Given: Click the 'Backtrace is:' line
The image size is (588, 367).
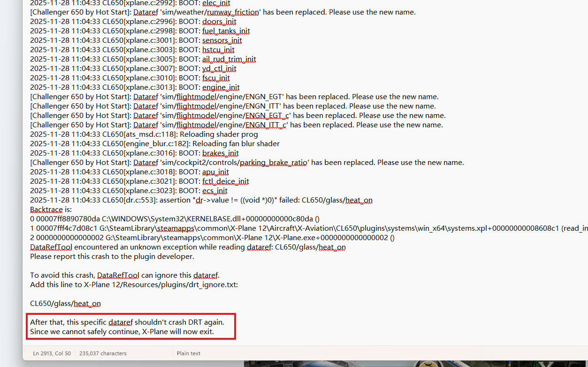Looking at the screenshot, I should coord(51,210).
